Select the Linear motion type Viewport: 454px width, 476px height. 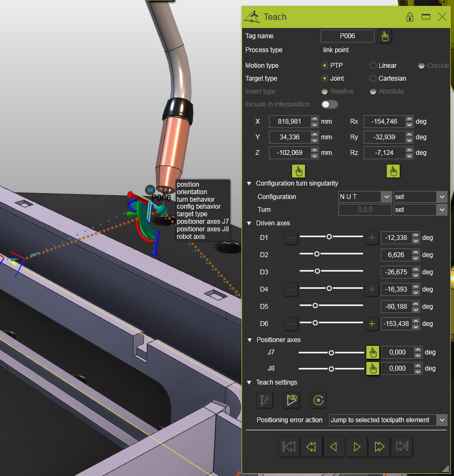(x=373, y=66)
